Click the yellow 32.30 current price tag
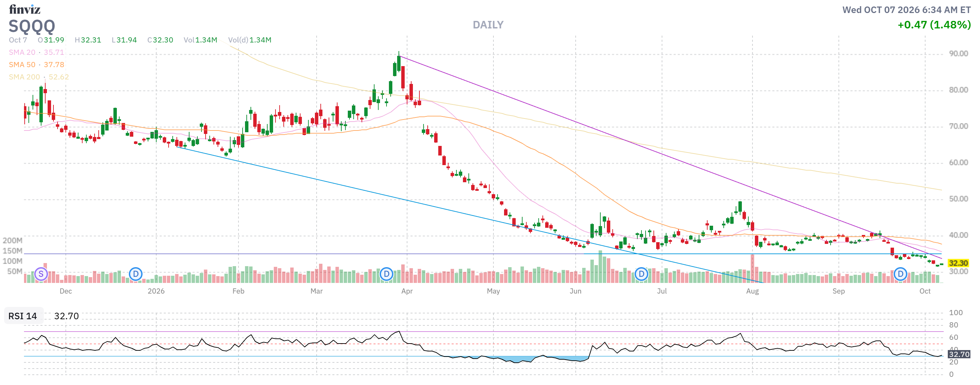 coord(958,263)
